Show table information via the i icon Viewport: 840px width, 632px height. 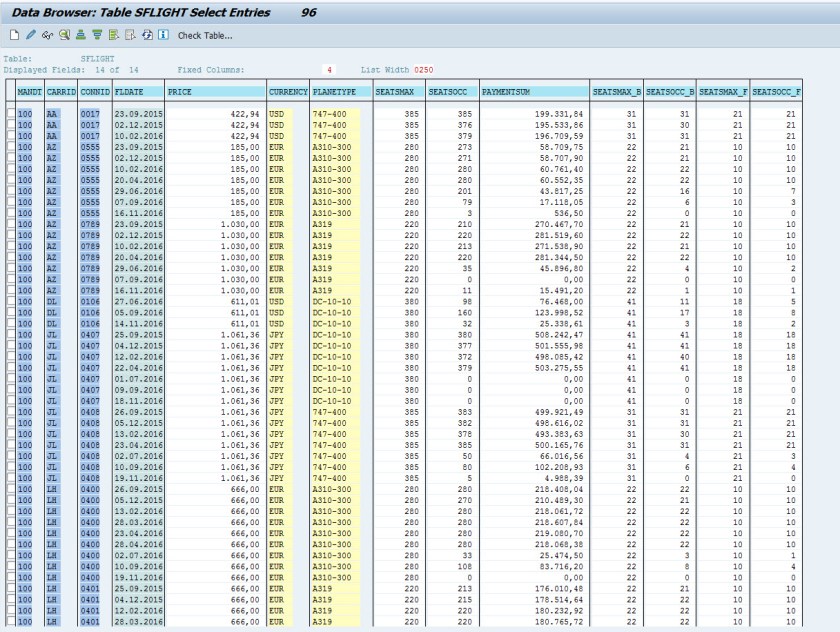[162, 36]
